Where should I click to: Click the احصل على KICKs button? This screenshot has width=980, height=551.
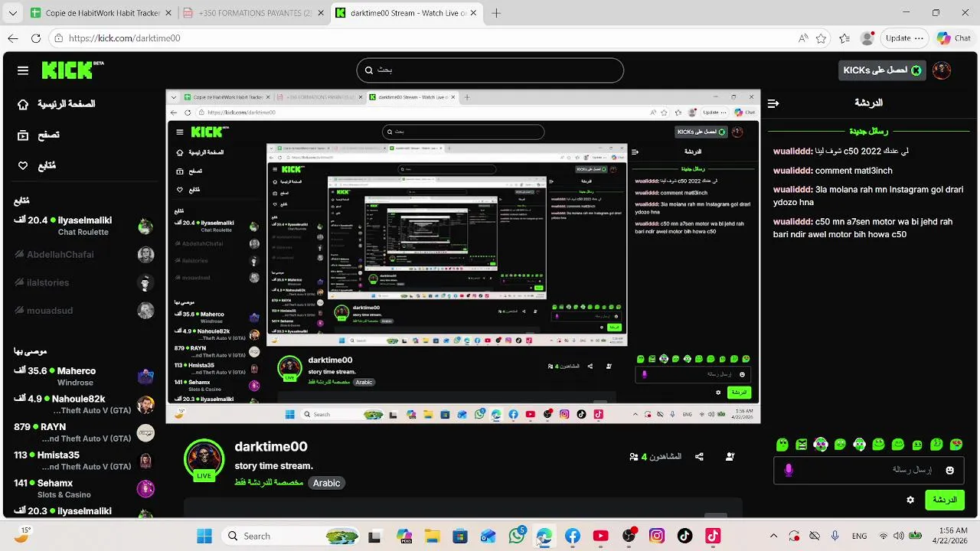pyautogui.click(x=882, y=70)
